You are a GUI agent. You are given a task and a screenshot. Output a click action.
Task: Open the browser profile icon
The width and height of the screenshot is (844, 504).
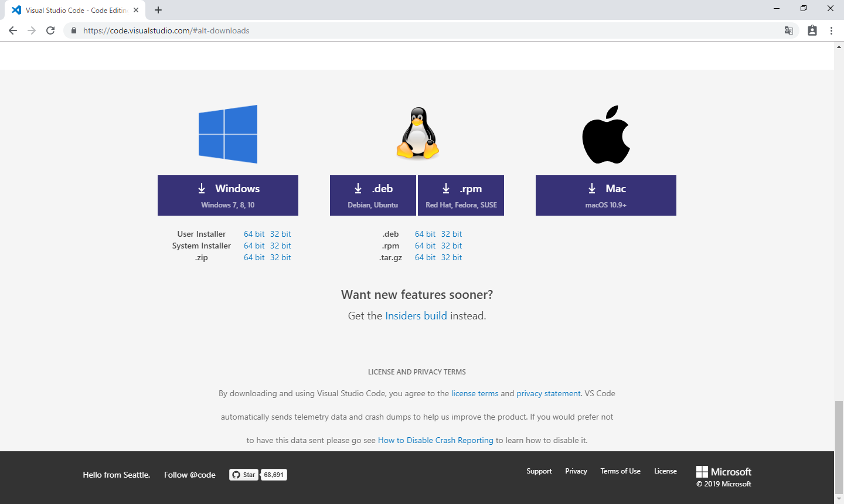point(812,30)
